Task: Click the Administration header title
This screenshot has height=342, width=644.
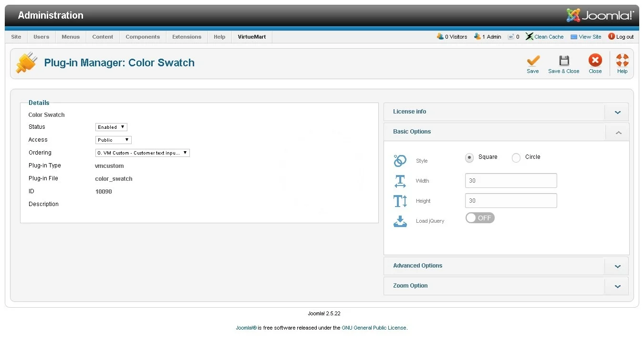Action: click(51, 15)
